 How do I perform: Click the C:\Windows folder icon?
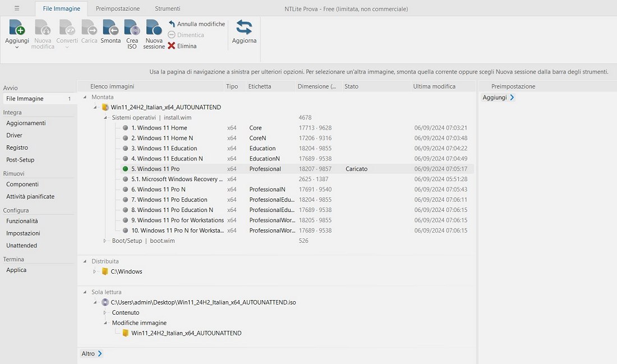105,271
